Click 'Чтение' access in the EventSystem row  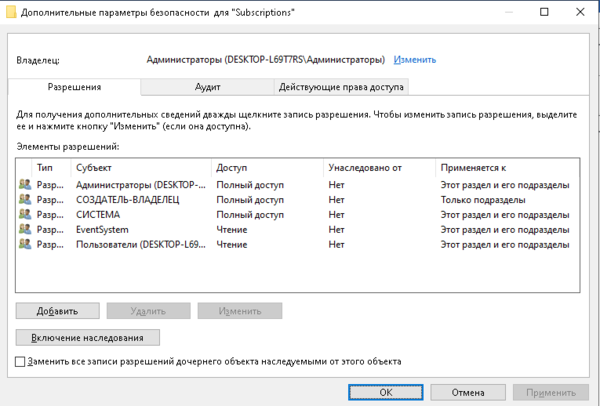pyautogui.click(x=232, y=230)
